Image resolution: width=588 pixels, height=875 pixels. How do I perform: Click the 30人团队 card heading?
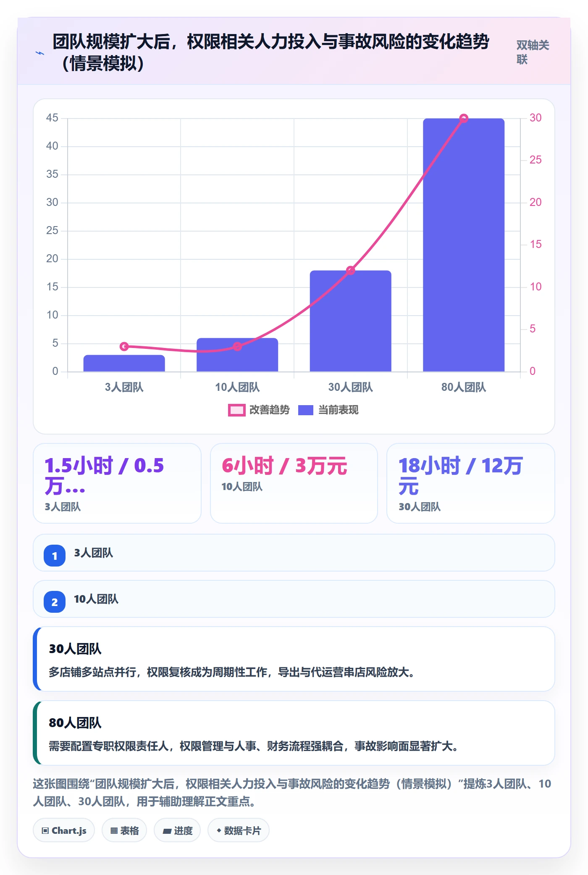(75, 649)
